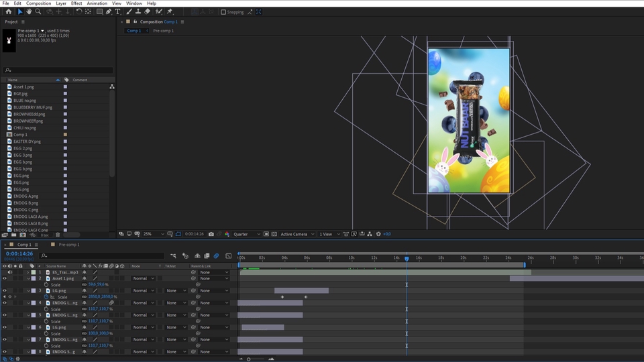644x362 pixels.
Task: Open the File menu
Action: 6,3
